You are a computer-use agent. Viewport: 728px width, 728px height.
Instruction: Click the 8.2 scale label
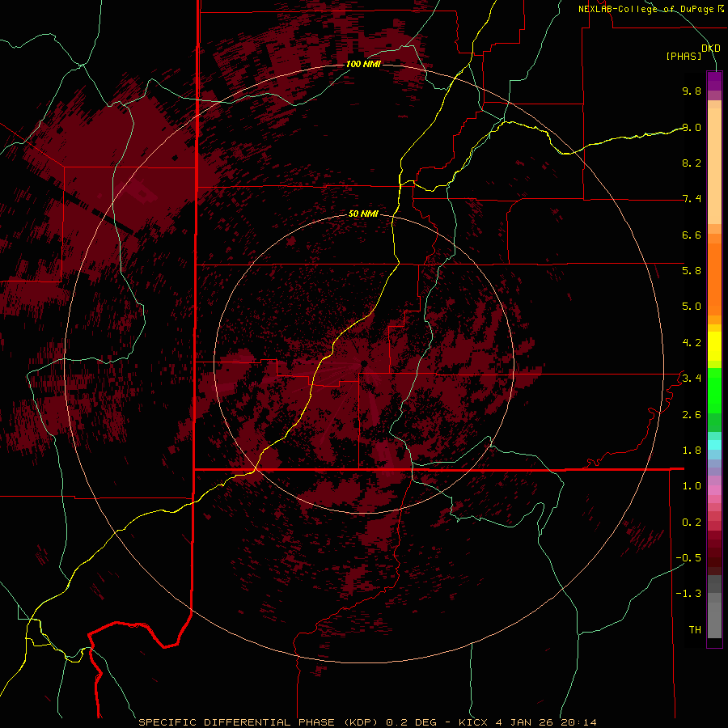tap(692, 163)
